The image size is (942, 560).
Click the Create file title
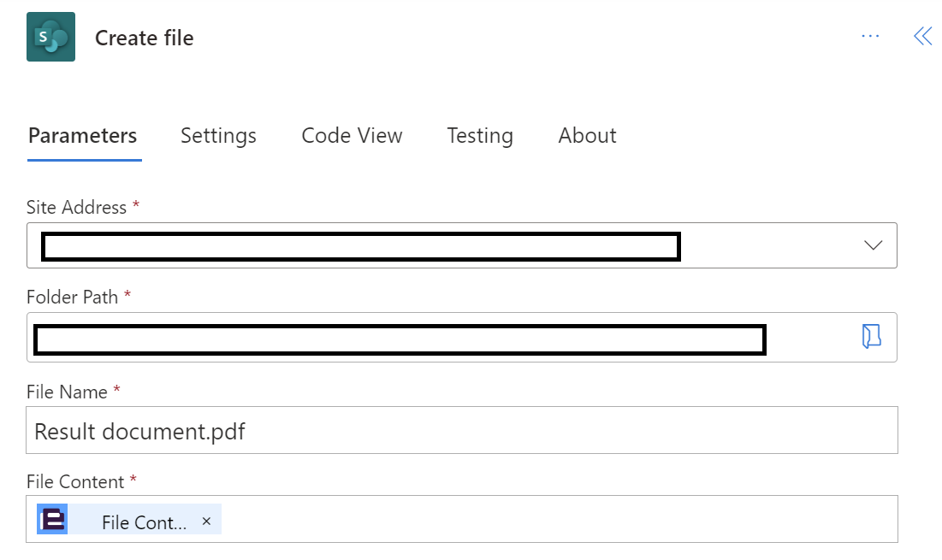(144, 38)
